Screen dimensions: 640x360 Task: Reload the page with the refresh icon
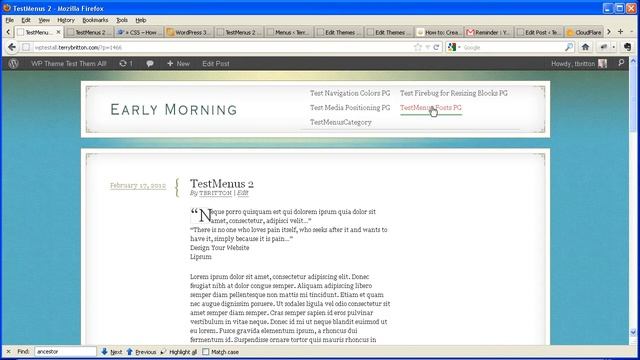(436, 47)
